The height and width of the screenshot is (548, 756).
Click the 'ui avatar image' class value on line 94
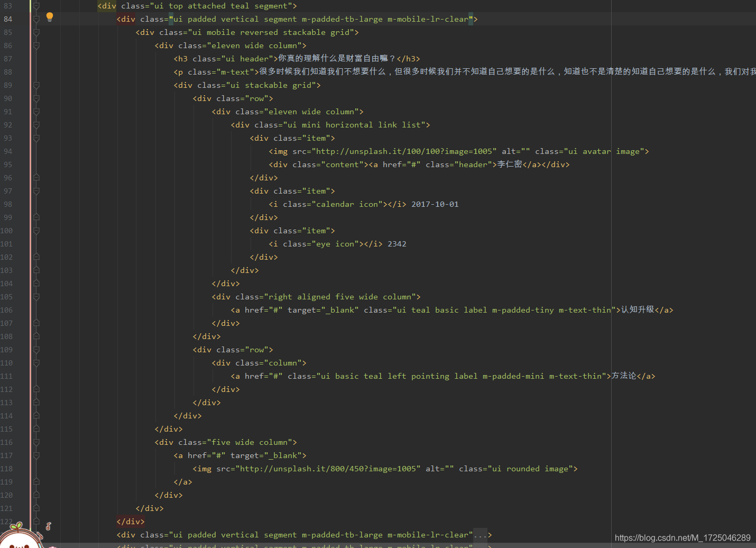coord(604,151)
